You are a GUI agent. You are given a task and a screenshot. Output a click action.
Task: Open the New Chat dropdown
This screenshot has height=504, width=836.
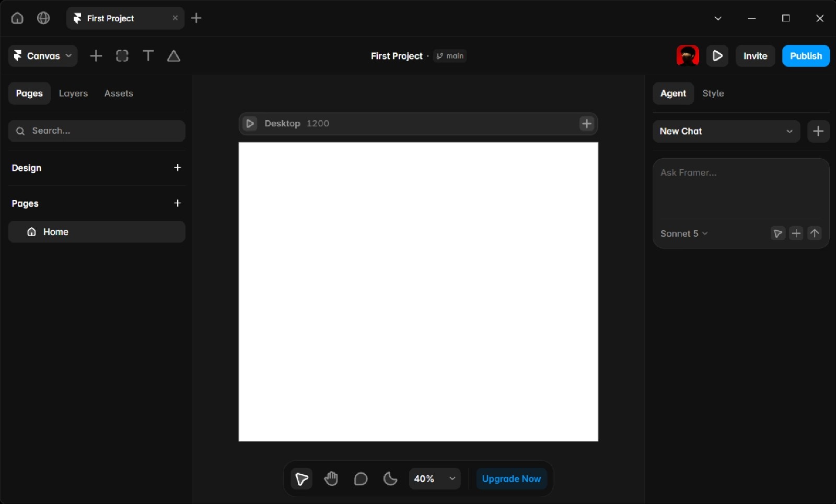(726, 132)
